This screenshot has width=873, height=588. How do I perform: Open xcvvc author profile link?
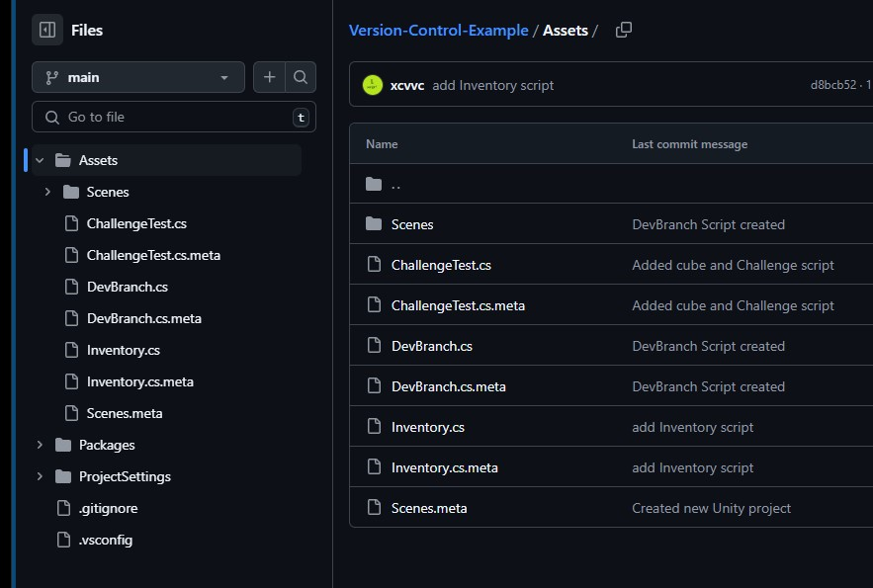click(407, 85)
